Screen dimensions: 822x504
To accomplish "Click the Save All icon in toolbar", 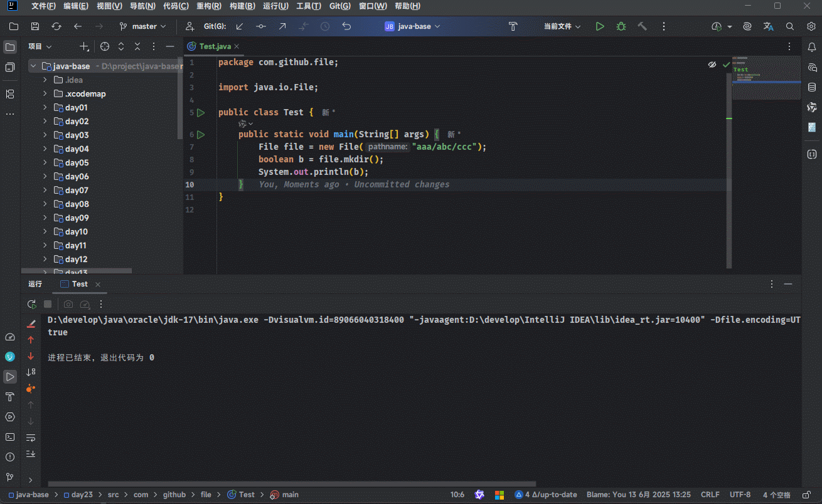I will [35, 26].
